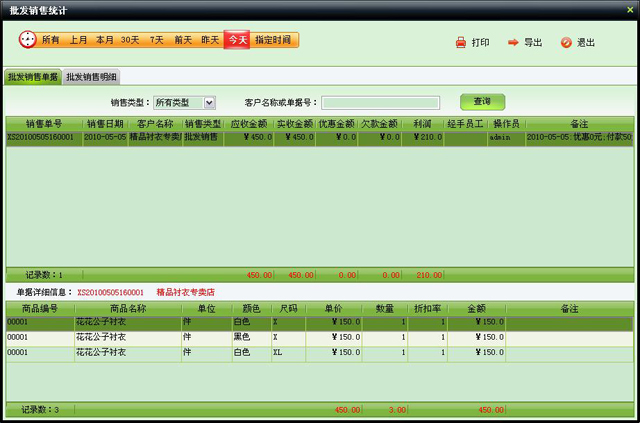Click the clock icon beside date filters

pyautogui.click(x=27, y=40)
